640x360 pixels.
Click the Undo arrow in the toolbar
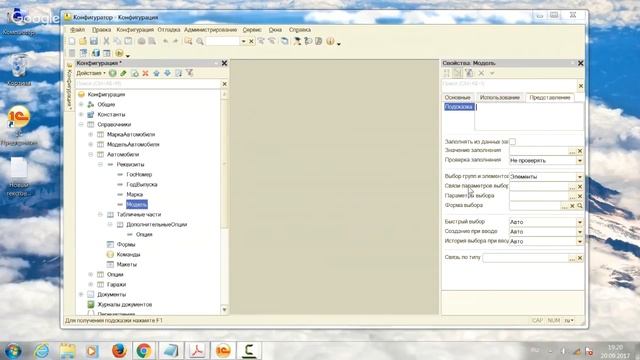[x=165, y=41]
